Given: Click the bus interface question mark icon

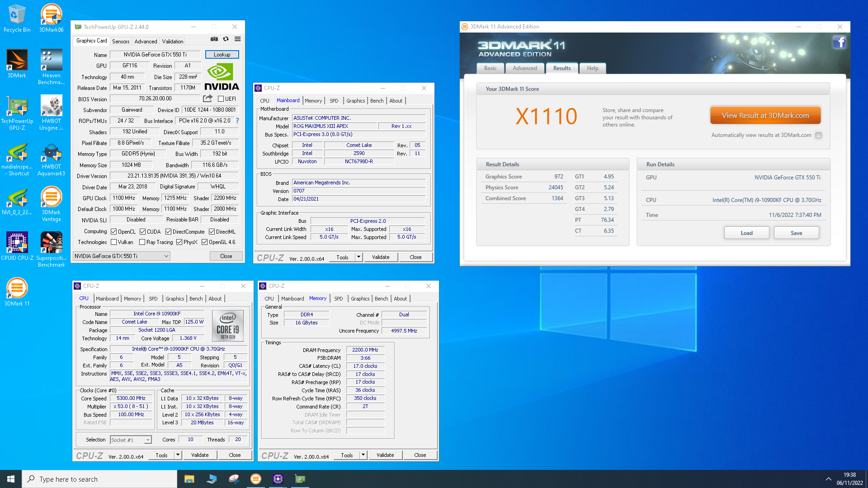Looking at the screenshot, I should click(x=237, y=121).
